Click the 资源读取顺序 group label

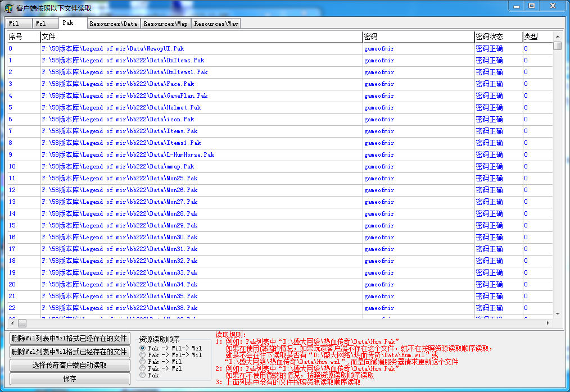pyautogui.click(x=159, y=339)
